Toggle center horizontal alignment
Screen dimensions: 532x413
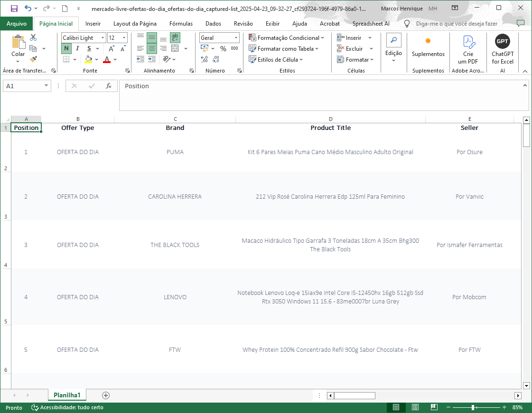click(x=152, y=48)
